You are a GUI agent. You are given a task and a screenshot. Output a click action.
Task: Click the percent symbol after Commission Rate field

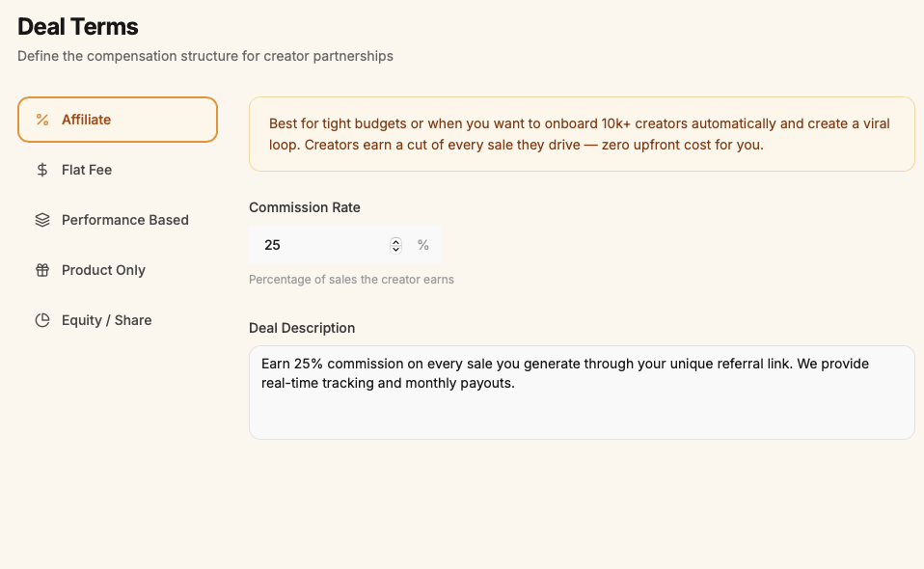423,245
